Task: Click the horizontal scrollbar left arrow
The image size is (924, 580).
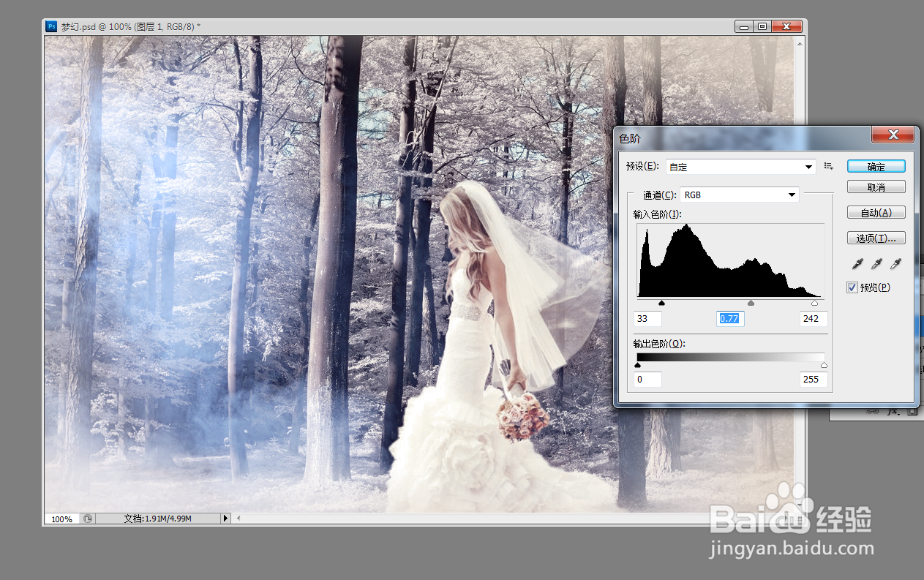Action: [x=238, y=519]
